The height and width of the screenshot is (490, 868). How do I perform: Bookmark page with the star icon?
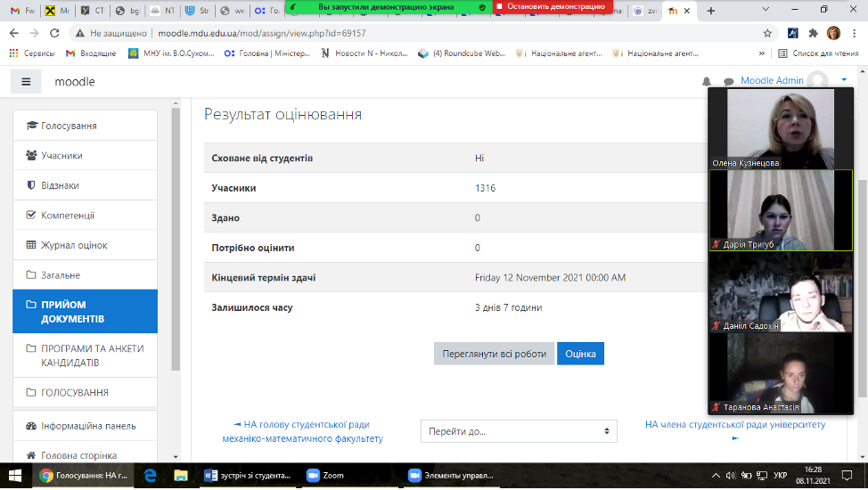pyautogui.click(x=767, y=33)
